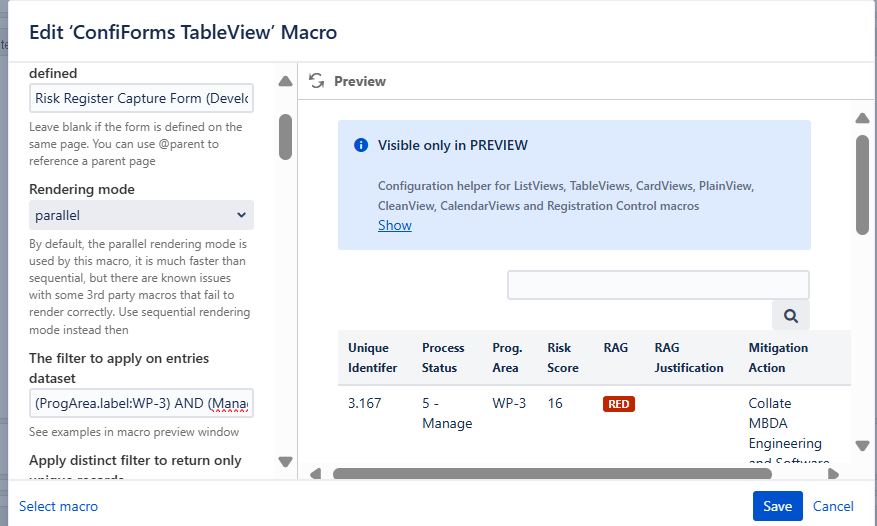The image size is (877, 526).
Task: Click the RAG column header
Action: click(x=616, y=348)
